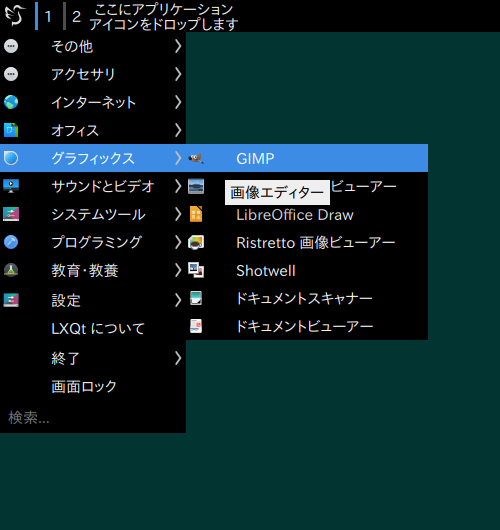This screenshot has height=530, width=500.
Task: Expand the システムツール submenu arrow
Action: pyautogui.click(x=178, y=214)
